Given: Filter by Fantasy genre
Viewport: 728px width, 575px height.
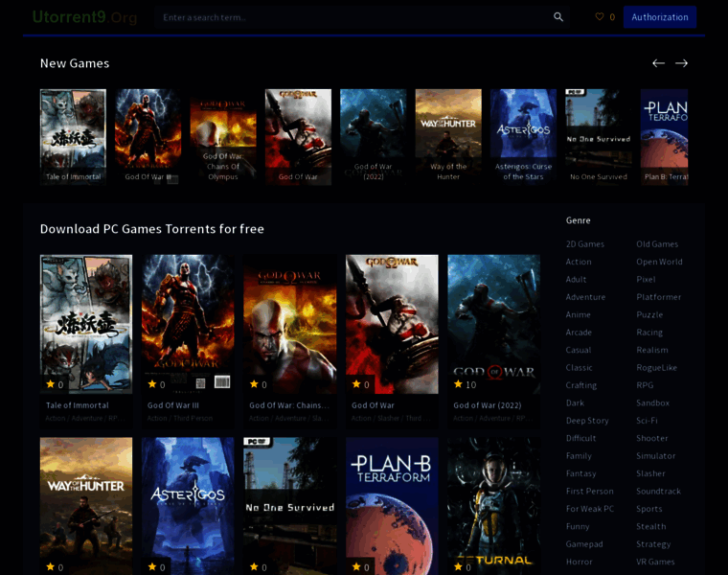Looking at the screenshot, I should point(580,473).
